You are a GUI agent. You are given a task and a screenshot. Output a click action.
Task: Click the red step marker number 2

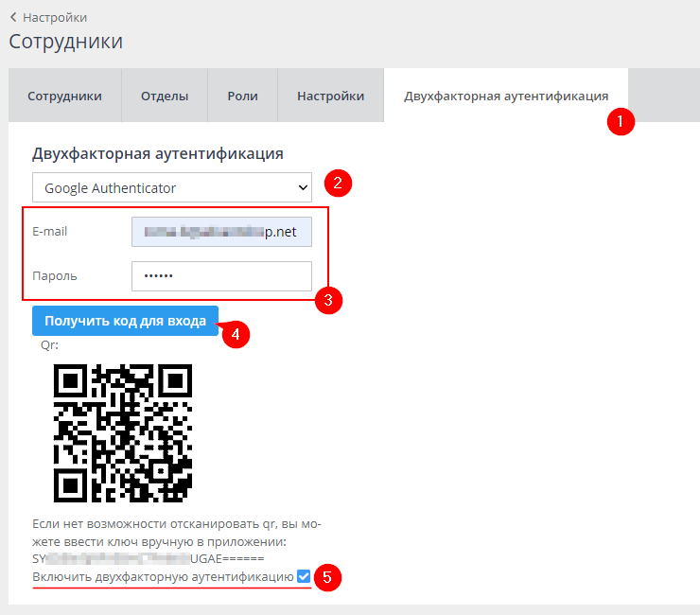pos(339,183)
